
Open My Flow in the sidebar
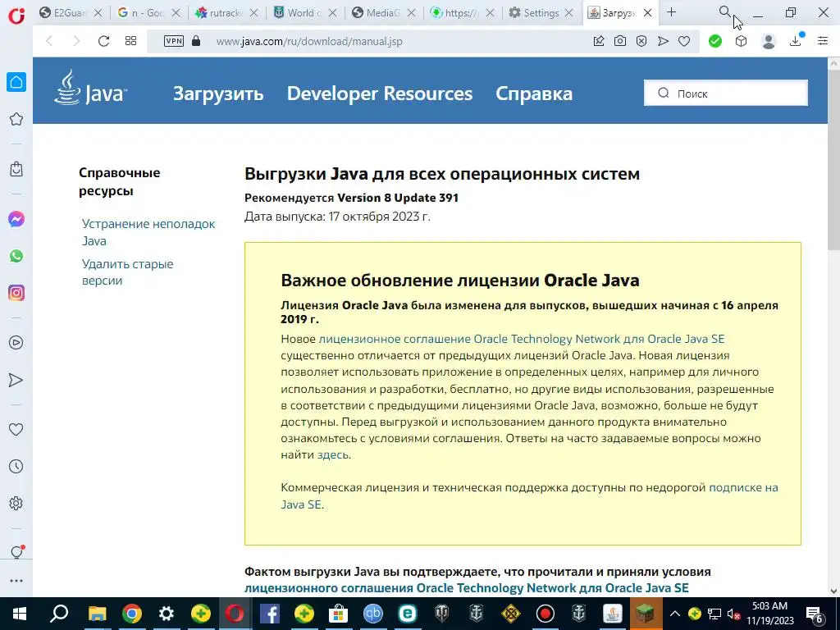click(16, 380)
